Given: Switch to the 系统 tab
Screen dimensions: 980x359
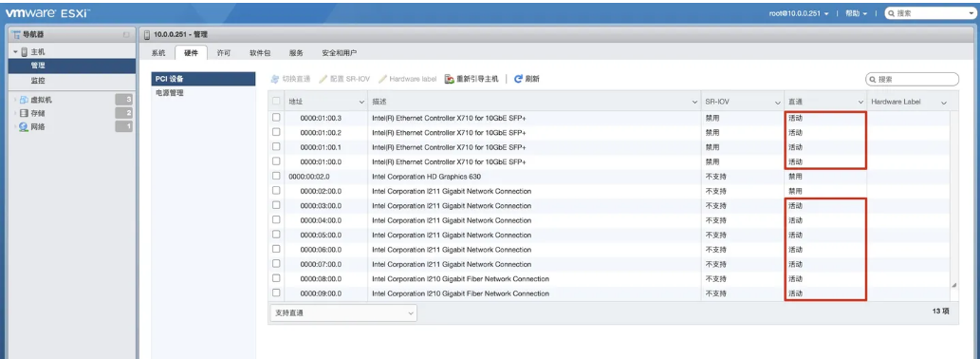Looking at the screenshot, I should coord(158,53).
